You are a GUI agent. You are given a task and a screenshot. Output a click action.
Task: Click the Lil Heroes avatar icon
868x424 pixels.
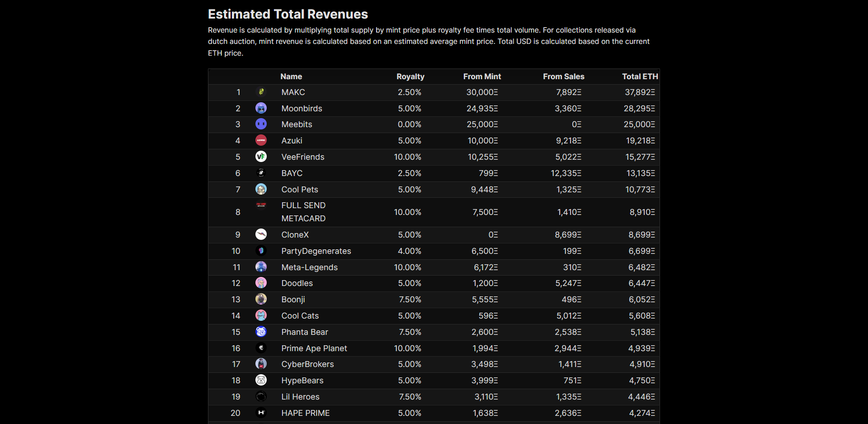pos(261,396)
